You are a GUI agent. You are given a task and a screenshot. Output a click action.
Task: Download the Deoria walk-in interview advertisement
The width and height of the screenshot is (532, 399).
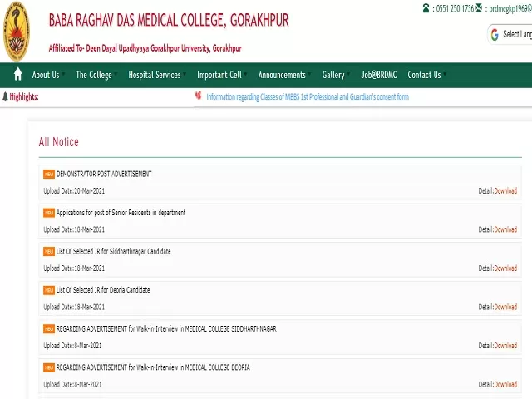pos(505,384)
